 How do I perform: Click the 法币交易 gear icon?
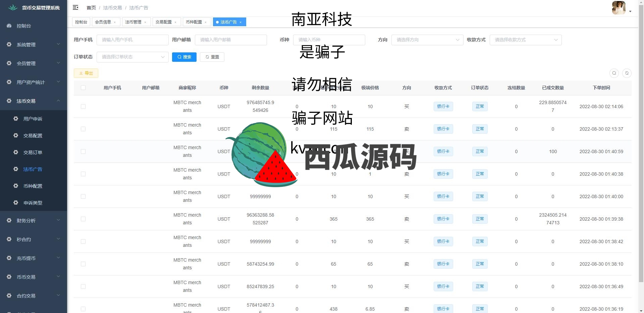[9, 101]
